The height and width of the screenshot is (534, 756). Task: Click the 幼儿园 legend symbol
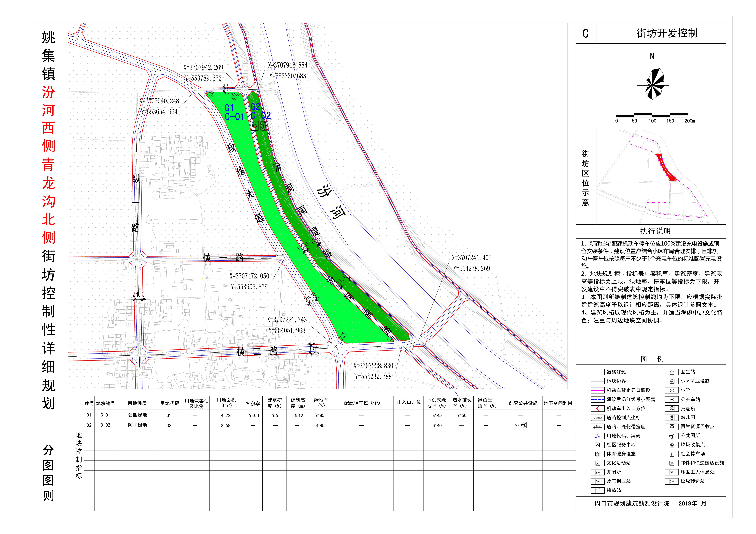(672, 417)
